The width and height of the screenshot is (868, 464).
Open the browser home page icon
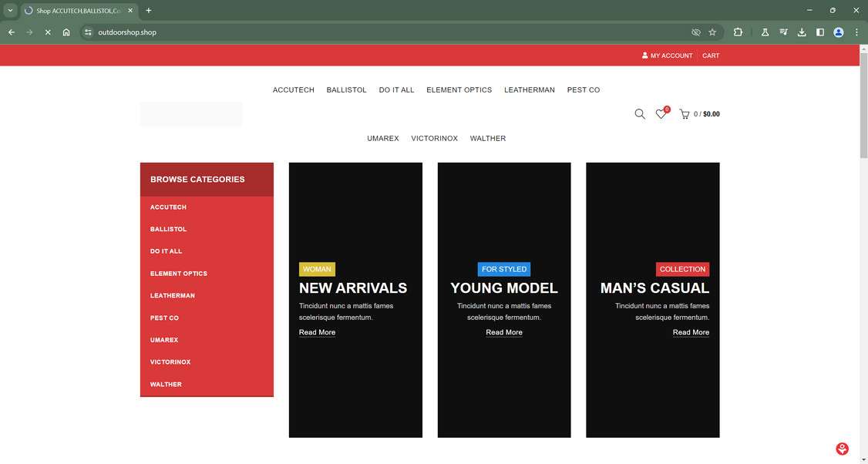tap(66, 32)
